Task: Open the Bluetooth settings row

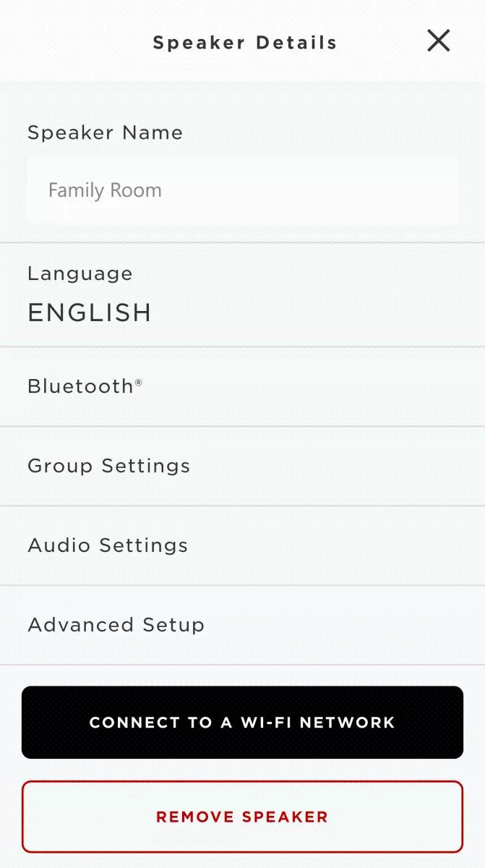Action: pyautogui.click(x=242, y=386)
